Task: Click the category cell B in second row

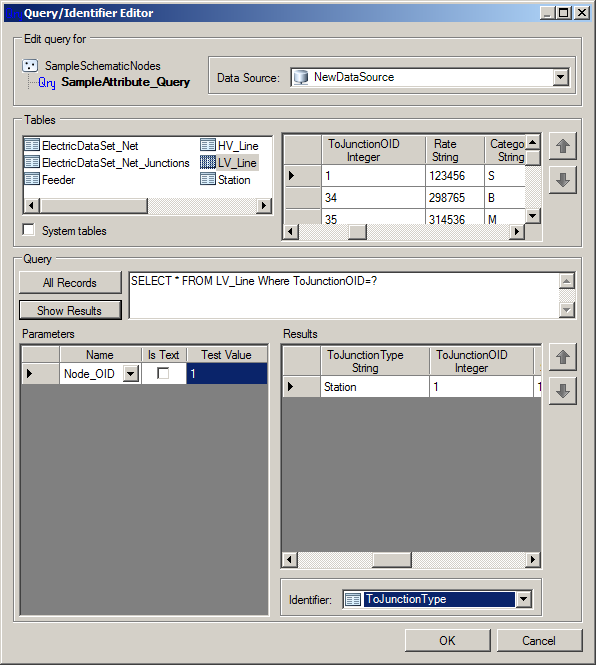Action: (x=505, y=198)
